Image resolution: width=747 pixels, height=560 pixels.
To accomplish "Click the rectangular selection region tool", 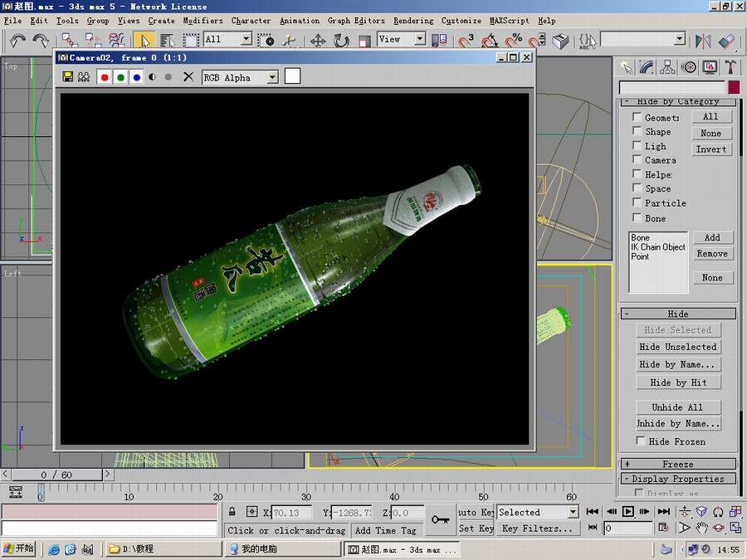I will (191, 41).
